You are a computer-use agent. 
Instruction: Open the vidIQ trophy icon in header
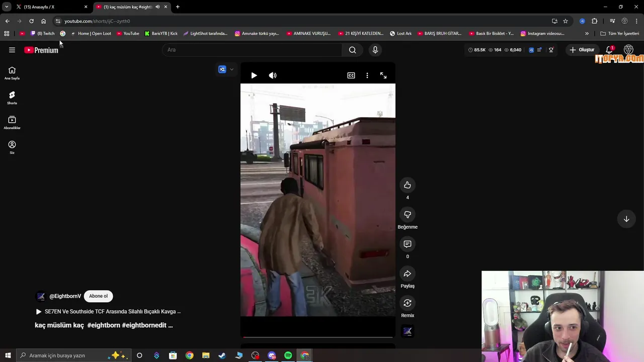pyautogui.click(x=551, y=50)
